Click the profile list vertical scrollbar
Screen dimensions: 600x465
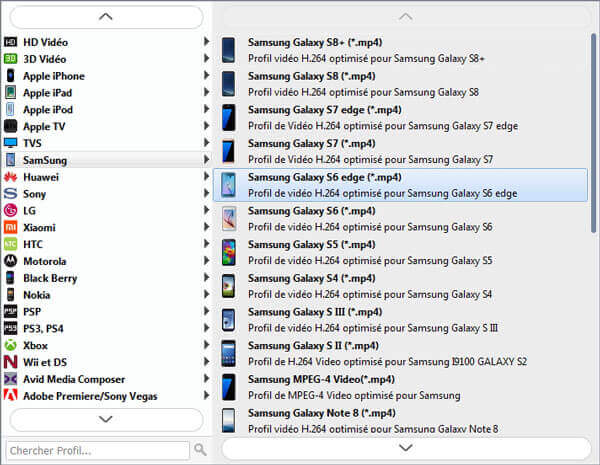594,130
